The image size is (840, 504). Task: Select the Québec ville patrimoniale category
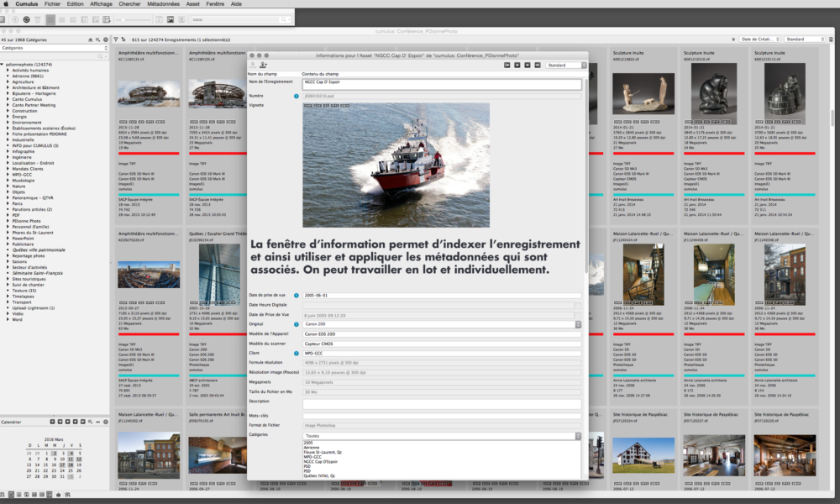point(39,250)
